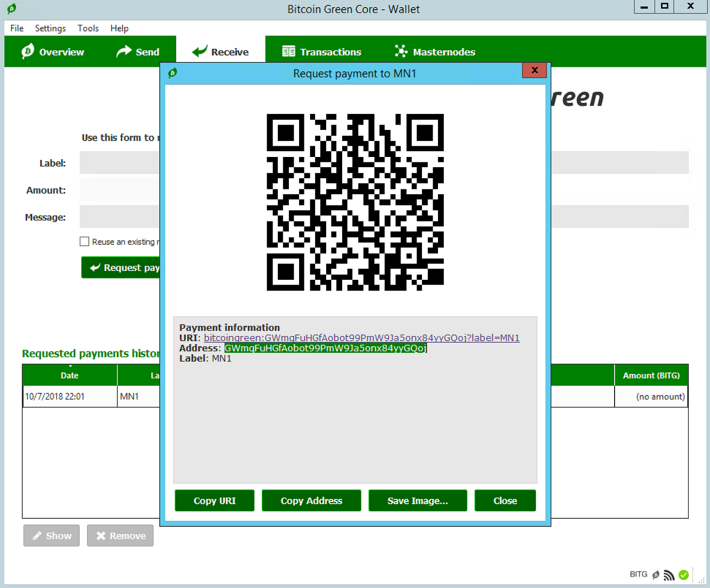710x588 pixels.
Task: Click the payment QR code image
Action: (x=355, y=202)
